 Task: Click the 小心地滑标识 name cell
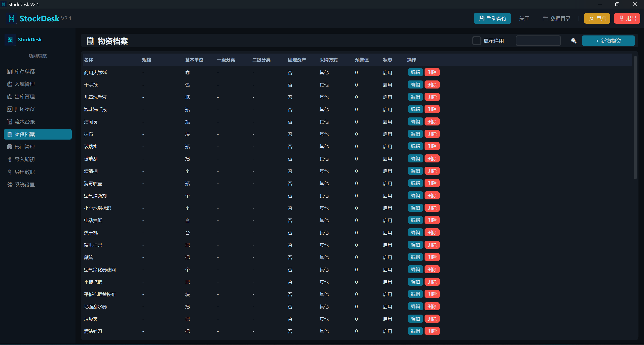pyautogui.click(x=98, y=208)
